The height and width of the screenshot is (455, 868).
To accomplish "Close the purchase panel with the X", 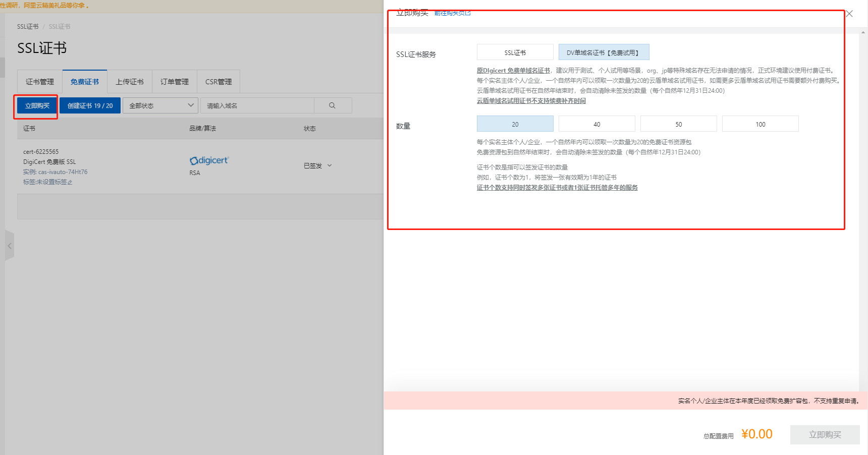I will [849, 14].
